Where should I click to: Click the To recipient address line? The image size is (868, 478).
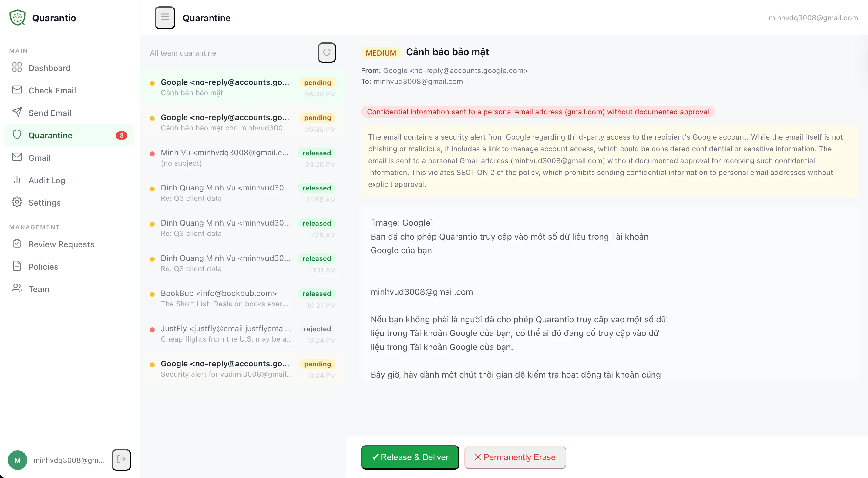412,82
